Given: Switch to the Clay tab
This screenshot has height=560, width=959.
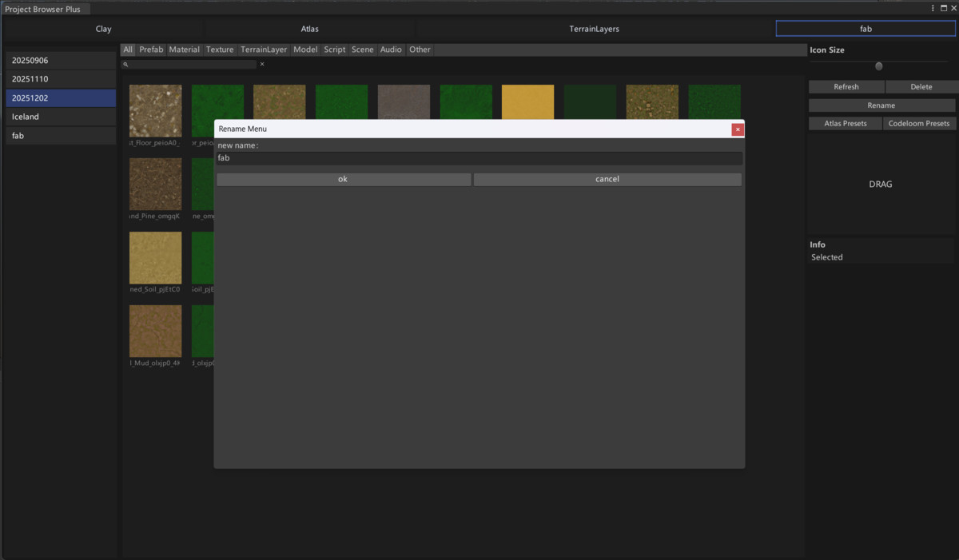Looking at the screenshot, I should coord(103,29).
